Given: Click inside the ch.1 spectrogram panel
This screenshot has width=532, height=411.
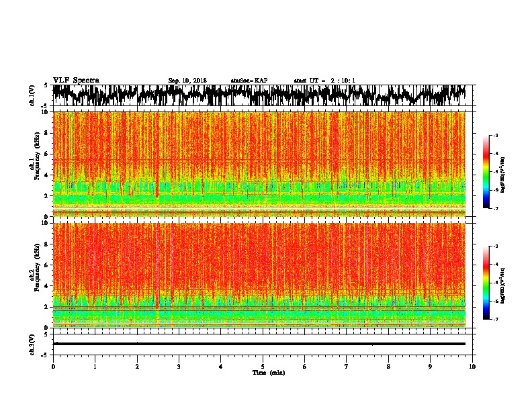Looking at the screenshot, I should [259, 164].
